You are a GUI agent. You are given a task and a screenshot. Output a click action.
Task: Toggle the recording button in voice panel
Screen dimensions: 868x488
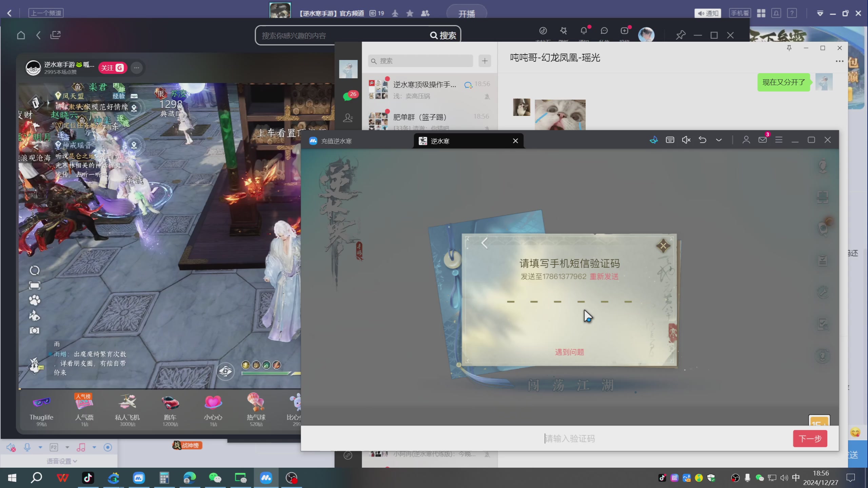(108, 448)
